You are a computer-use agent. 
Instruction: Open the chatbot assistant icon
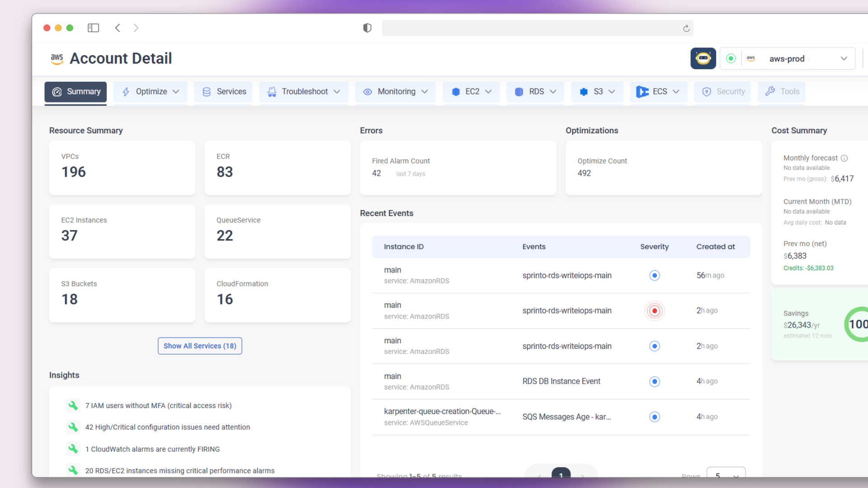pyautogui.click(x=703, y=58)
